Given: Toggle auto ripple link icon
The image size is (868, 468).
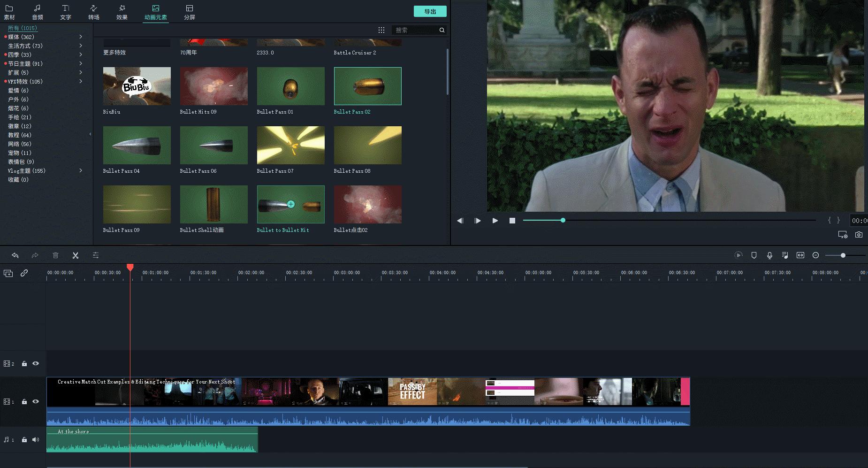Looking at the screenshot, I should click(x=24, y=273).
